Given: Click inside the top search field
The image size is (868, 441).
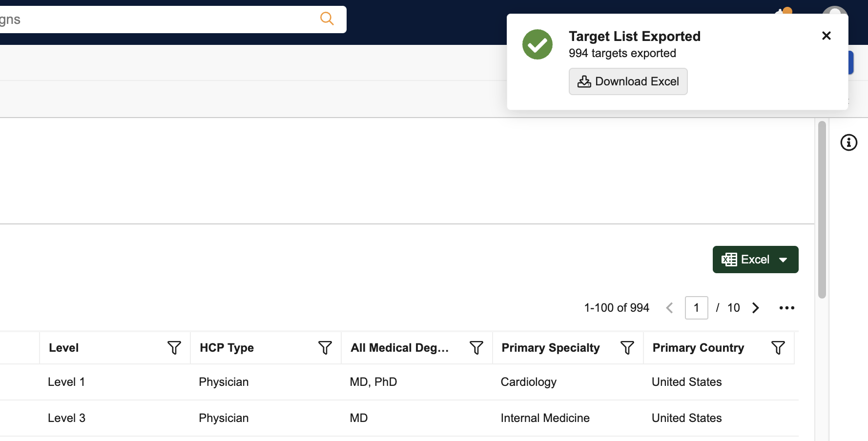Looking at the screenshot, I should [156, 20].
